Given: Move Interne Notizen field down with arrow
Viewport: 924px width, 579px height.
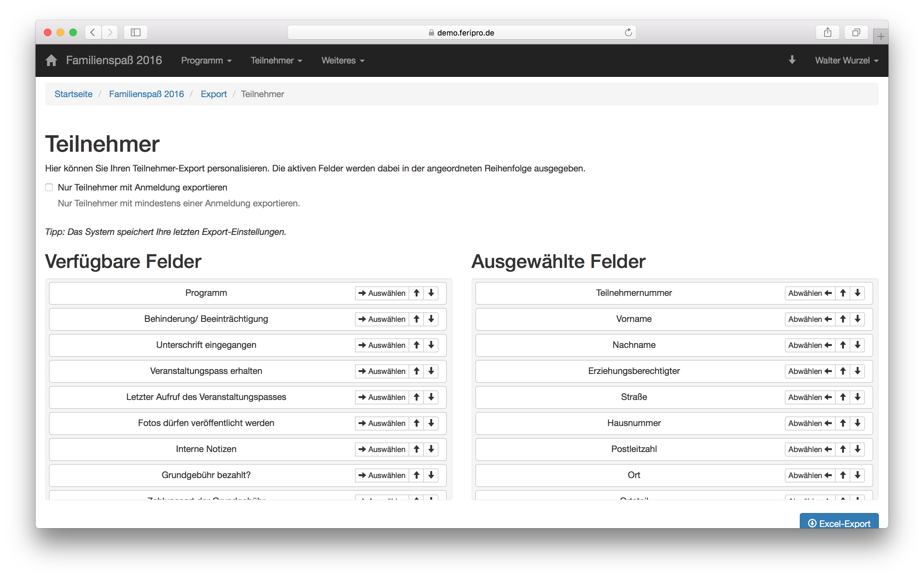Looking at the screenshot, I should [x=431, y=449].
